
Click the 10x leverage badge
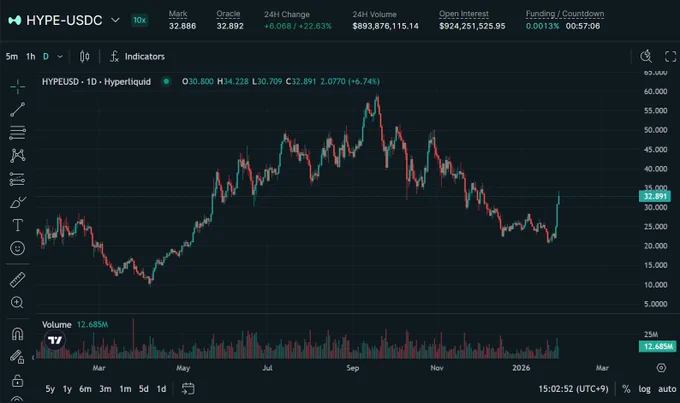[139, 20]
